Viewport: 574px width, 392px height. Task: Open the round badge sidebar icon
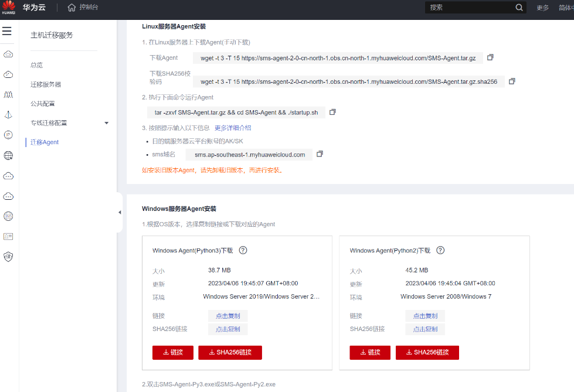8,216
